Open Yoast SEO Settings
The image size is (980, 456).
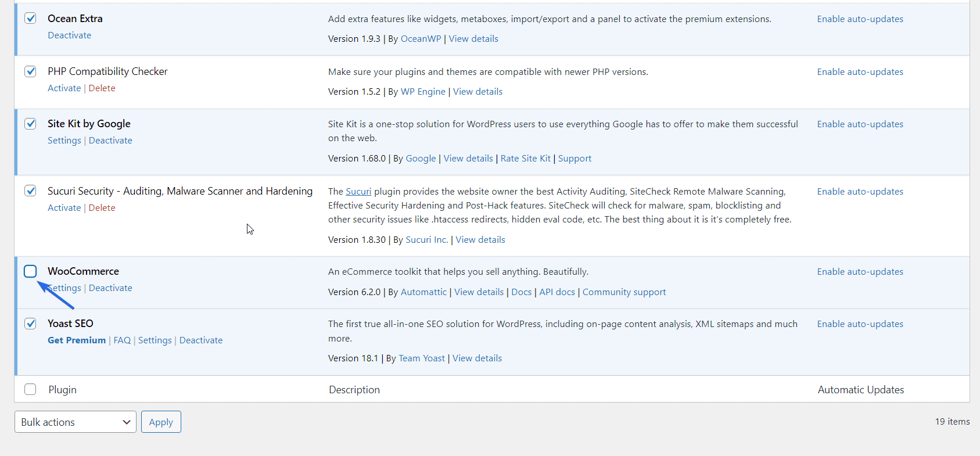click(x=155, y=340)
